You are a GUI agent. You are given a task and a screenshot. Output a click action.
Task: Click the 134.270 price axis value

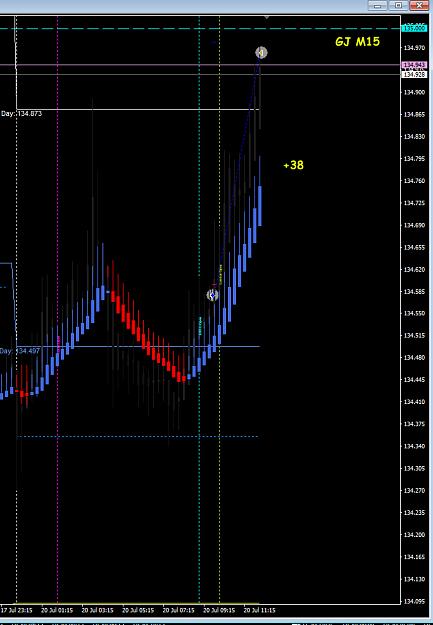click(x=414, y=490)
